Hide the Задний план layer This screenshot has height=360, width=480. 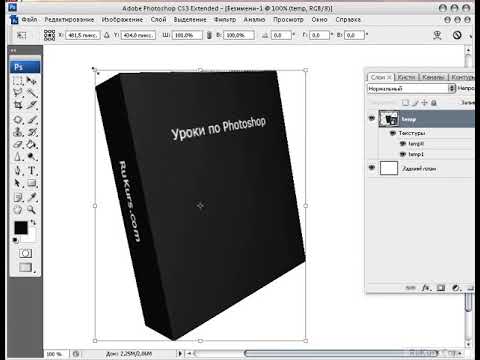pyautogui.click(x=372, y=168)
